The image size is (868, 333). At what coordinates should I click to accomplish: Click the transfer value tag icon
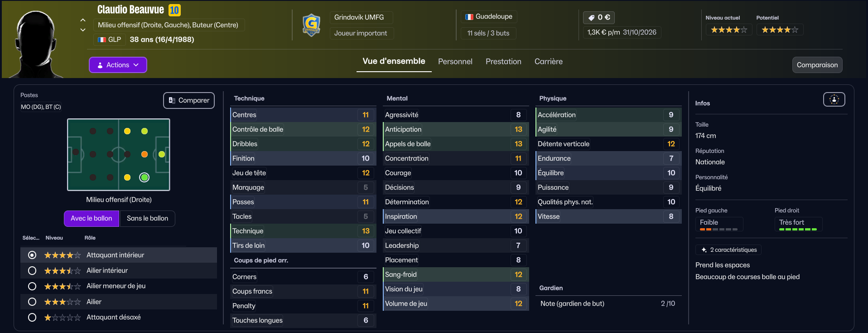(x=591, y=18)
